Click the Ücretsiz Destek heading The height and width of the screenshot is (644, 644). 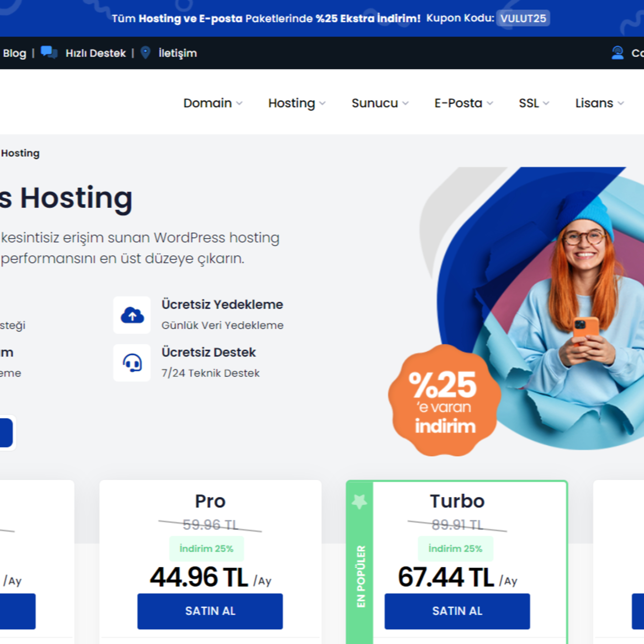[209, 352]
